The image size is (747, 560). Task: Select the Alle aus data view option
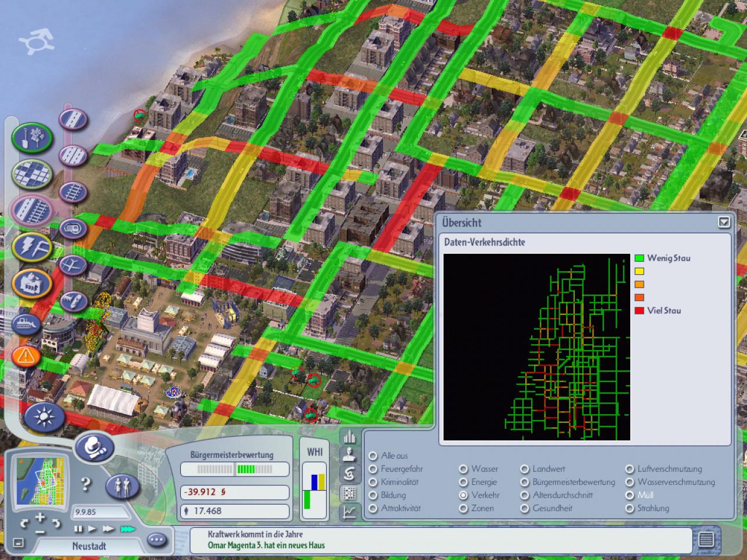[x=373, y=456]
